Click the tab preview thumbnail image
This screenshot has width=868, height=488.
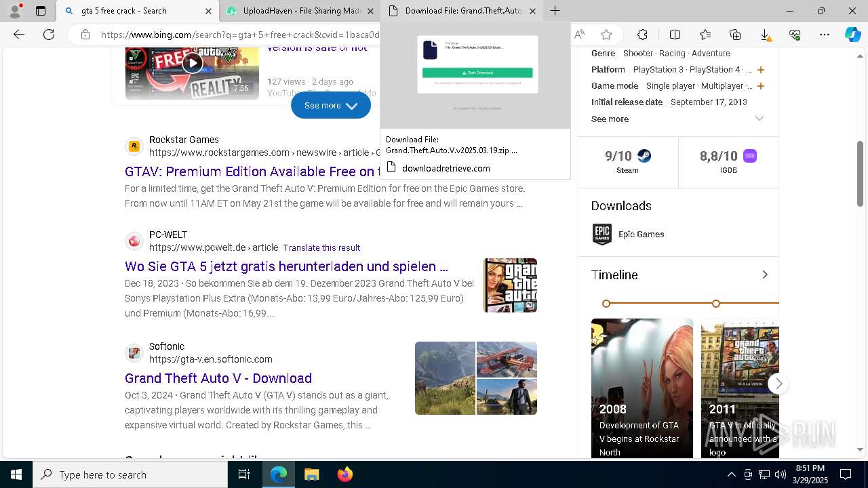point(475,75)
